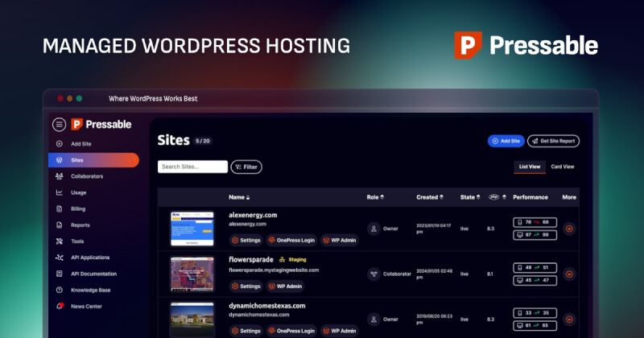The height and width of the screenshot is (338, 644).
Task: Expand the More menu for flowersparade
Action: click(x=569, y=274)
